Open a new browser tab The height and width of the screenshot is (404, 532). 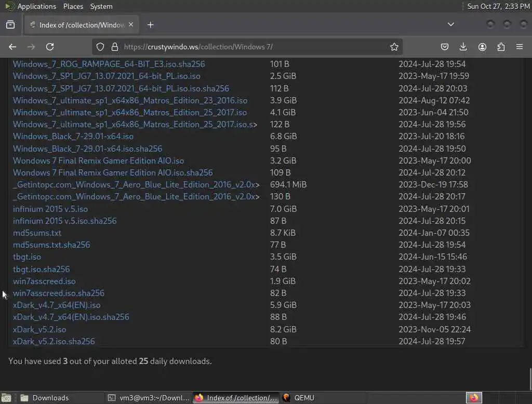(150, 25)
